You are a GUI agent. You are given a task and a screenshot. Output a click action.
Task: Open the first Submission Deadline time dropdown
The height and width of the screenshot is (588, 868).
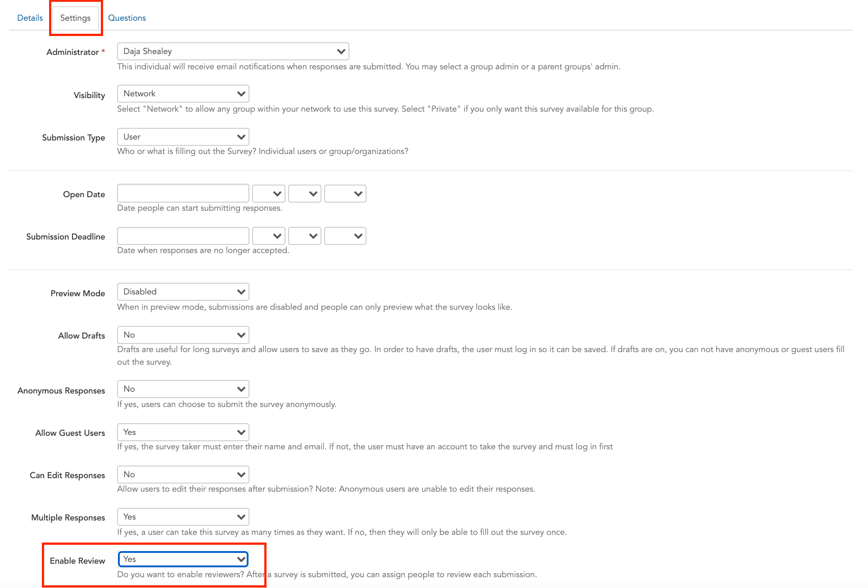[x=269, y=236]
